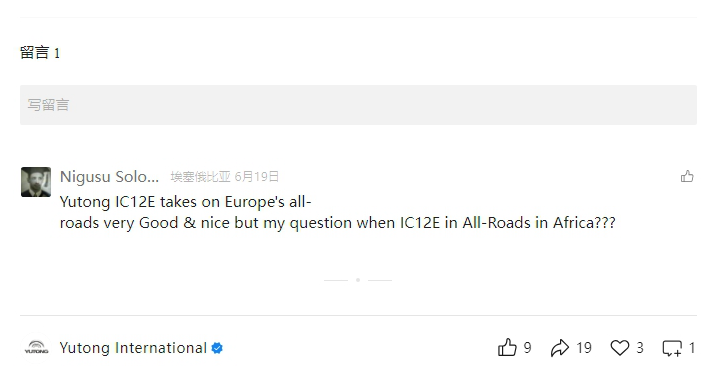The image size is (713, 375).
Task: Click the thumbs-up icon in bottom bar
Action: (x=507, y=348)
